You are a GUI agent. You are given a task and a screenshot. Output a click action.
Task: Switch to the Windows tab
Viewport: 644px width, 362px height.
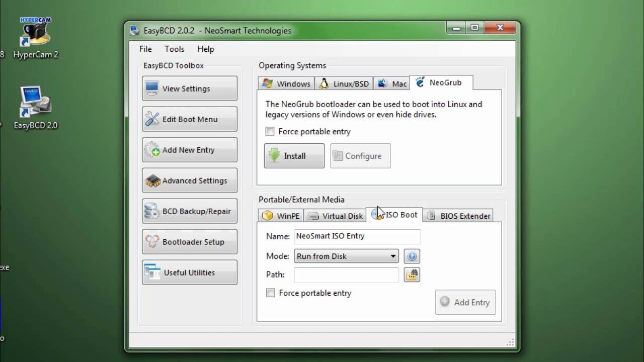(x=286, y=83)
